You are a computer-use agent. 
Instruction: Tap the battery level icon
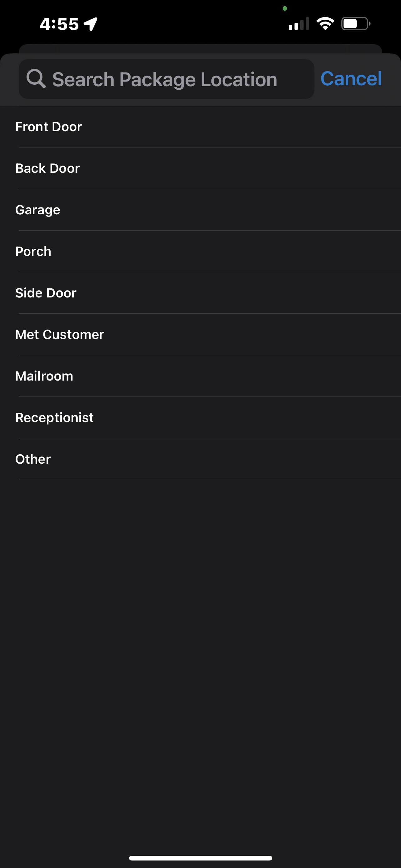(355, 23)
